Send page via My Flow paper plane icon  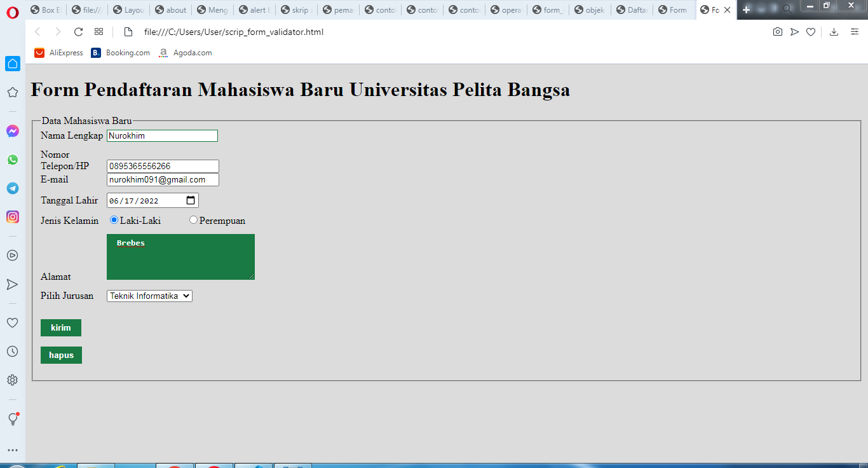pyautogui.click(x=794, y=31)
